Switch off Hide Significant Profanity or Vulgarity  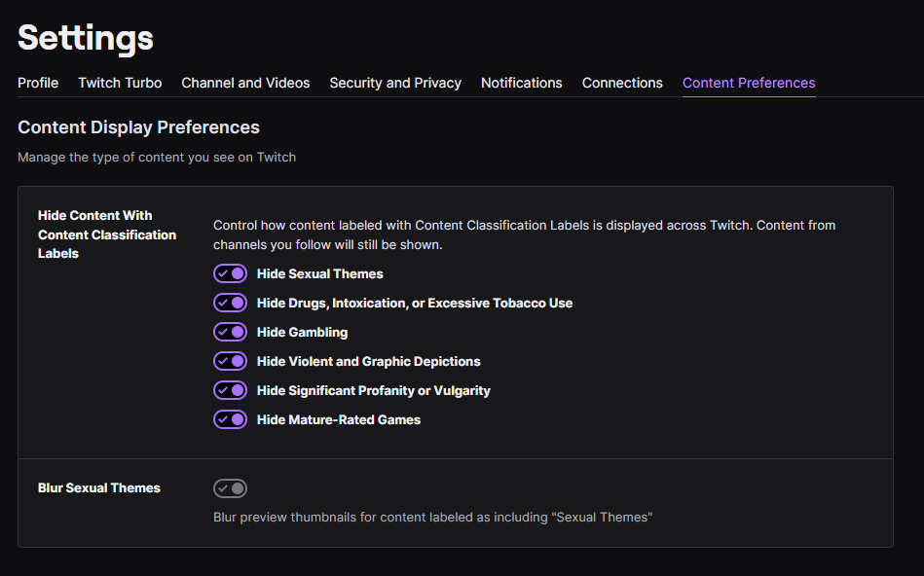(230, 390)
